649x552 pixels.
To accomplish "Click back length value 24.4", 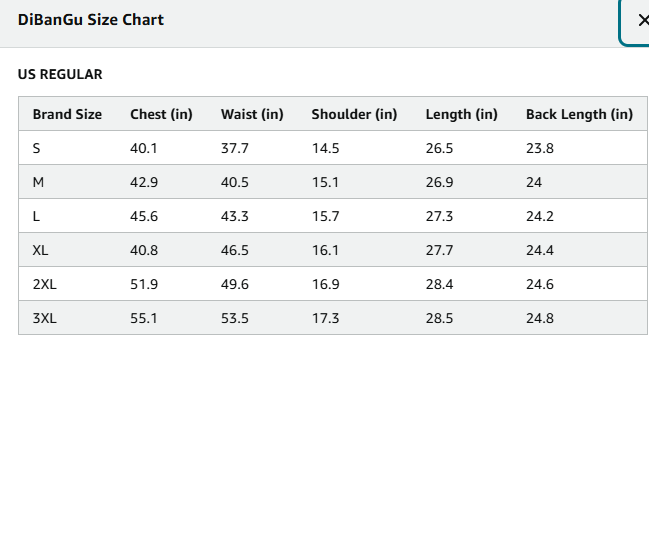I will tap(540, 250).
